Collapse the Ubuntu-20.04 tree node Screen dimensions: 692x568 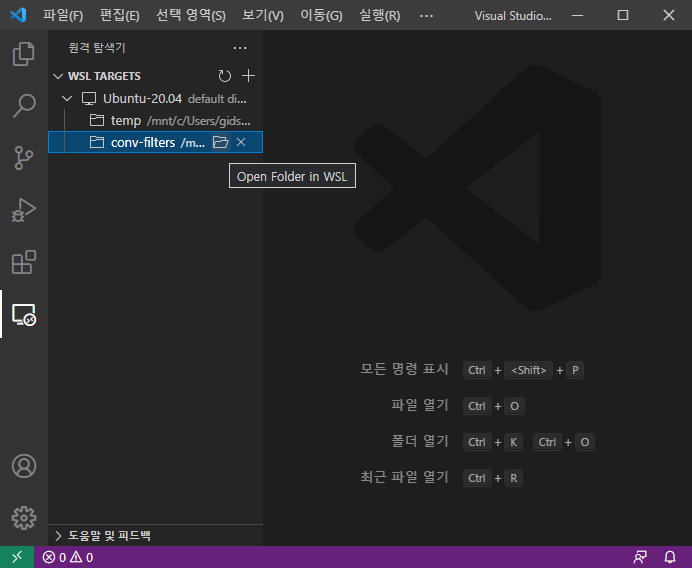click(67, 98)
